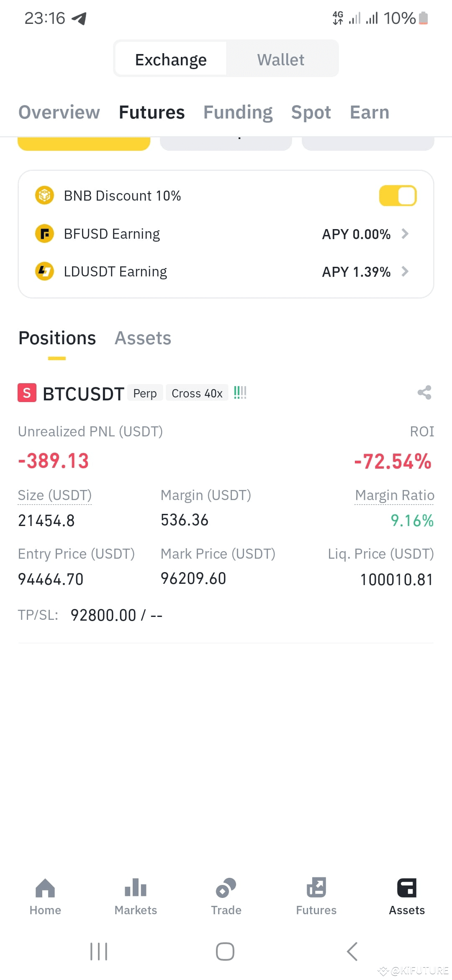Tap the BTCUSDT symbol name
452x980 pixels.
[x=84, y=394]
